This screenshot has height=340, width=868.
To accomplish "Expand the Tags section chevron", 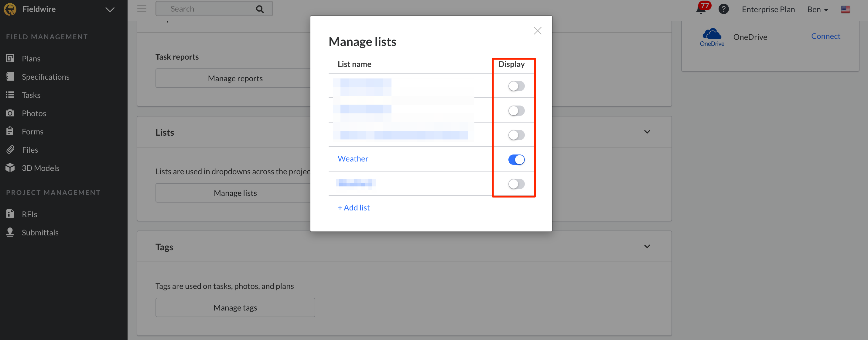I will [647, 246].
